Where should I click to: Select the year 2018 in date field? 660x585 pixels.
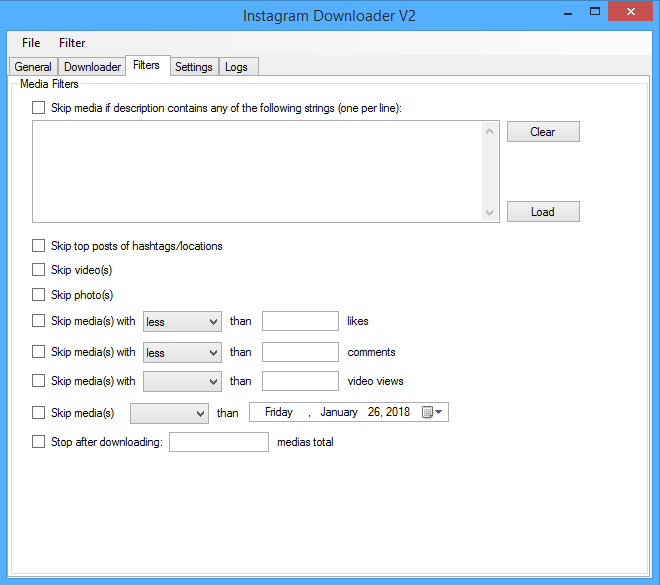(398, 412)
